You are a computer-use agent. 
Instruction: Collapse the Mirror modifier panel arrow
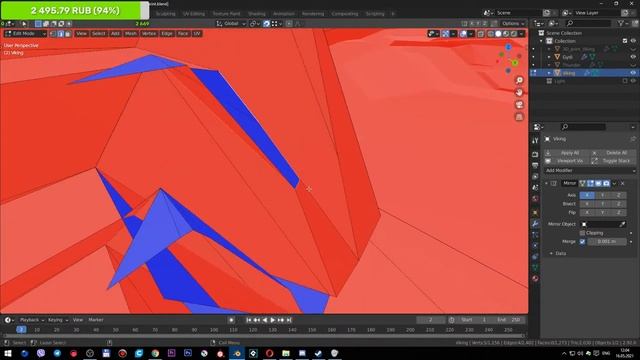point(547,184)
